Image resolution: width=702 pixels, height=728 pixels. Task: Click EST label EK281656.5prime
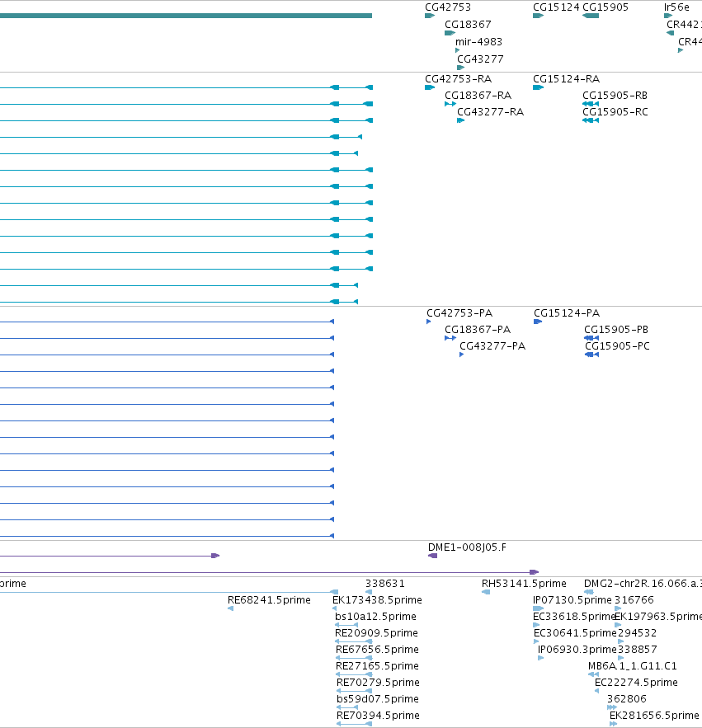(x=654, y=716)
